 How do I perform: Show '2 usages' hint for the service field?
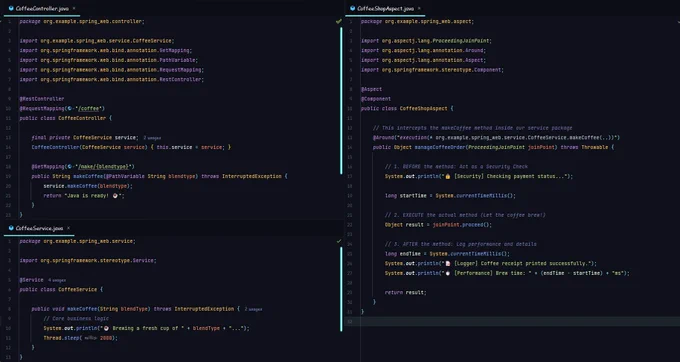[x=152, y=138]
